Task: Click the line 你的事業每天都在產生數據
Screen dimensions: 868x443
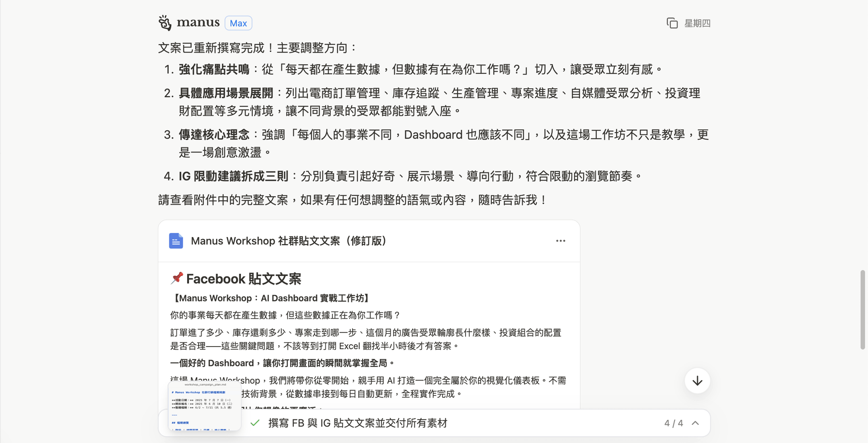Action: click(286, 315)
